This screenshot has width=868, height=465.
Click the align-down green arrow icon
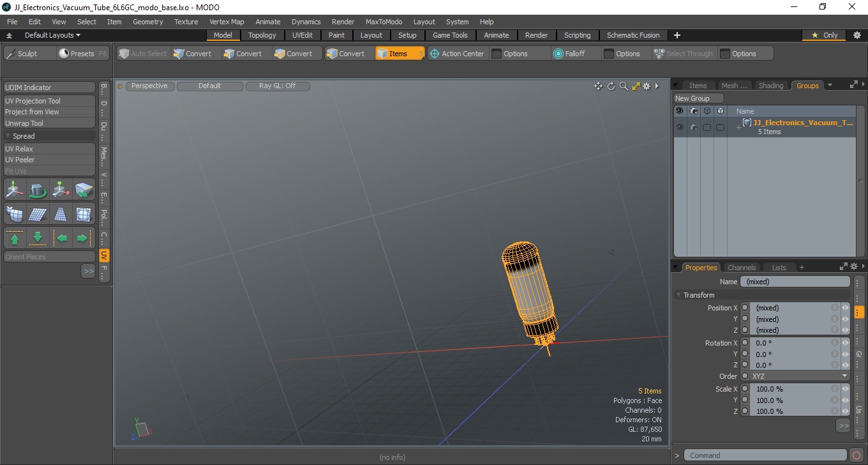[38, 238]
